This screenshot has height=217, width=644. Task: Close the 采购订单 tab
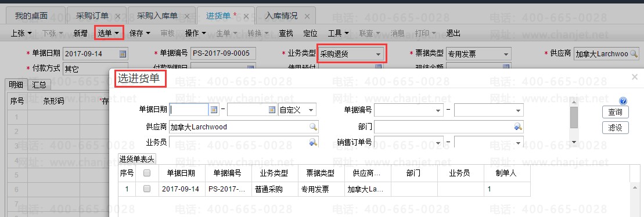(x=117, y=16)
